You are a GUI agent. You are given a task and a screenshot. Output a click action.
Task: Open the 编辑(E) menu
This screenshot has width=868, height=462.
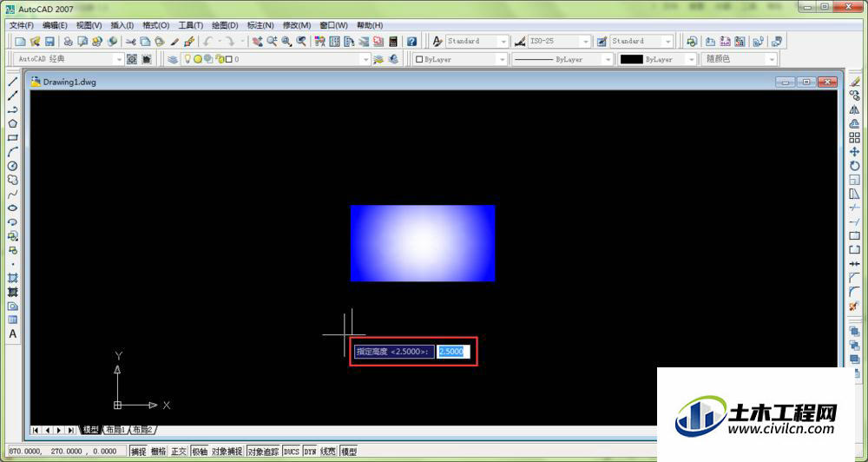pos(55,25)
